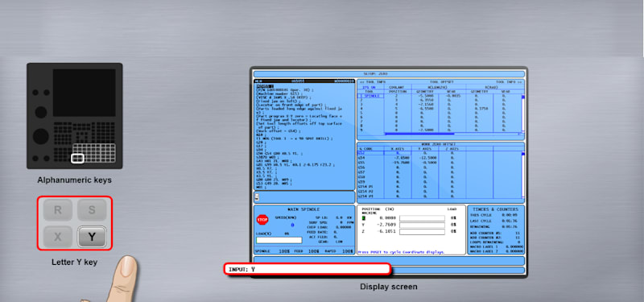The image size is (644, 302).
Task: Tap the dimmed letter R key
Action: pyautogui.click(x=58, y=210)
